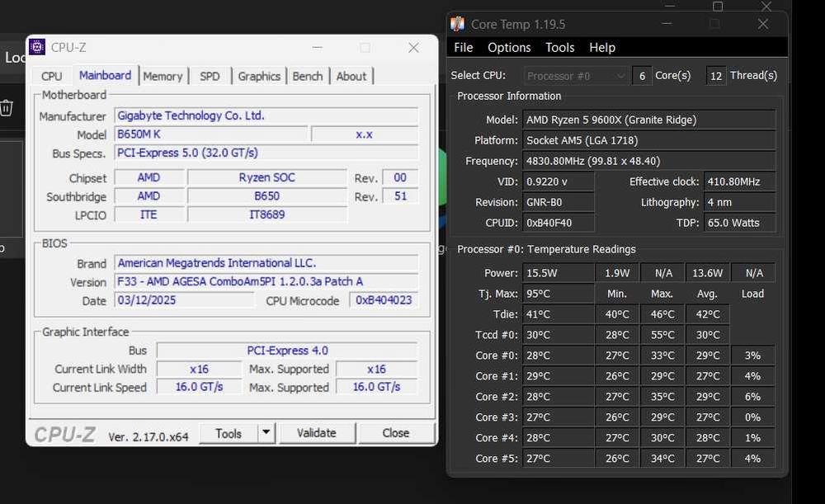Click the AMD Ryzen 5 9600X model field
Screen dimensions: 825x504
648,120
